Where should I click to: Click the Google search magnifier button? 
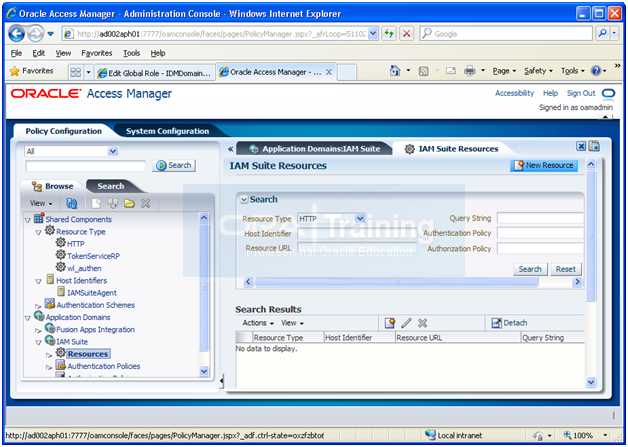coord(602,34)
